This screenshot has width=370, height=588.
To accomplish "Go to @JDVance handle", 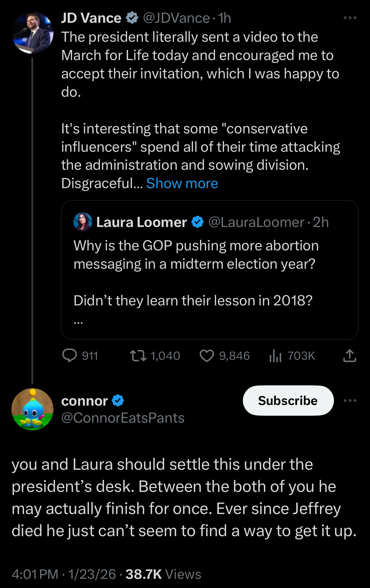I will pos(176,18).
